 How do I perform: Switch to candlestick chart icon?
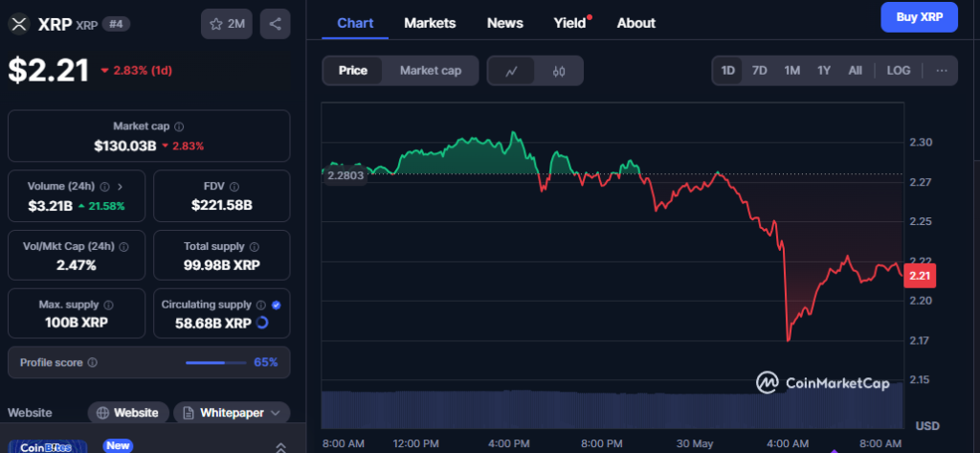[x=559, y=71]
